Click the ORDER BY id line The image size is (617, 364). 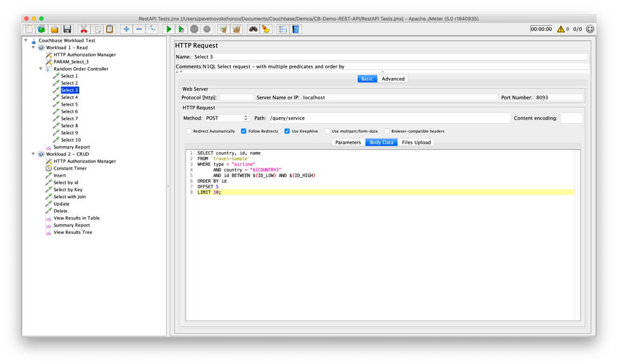click(212, 181)
